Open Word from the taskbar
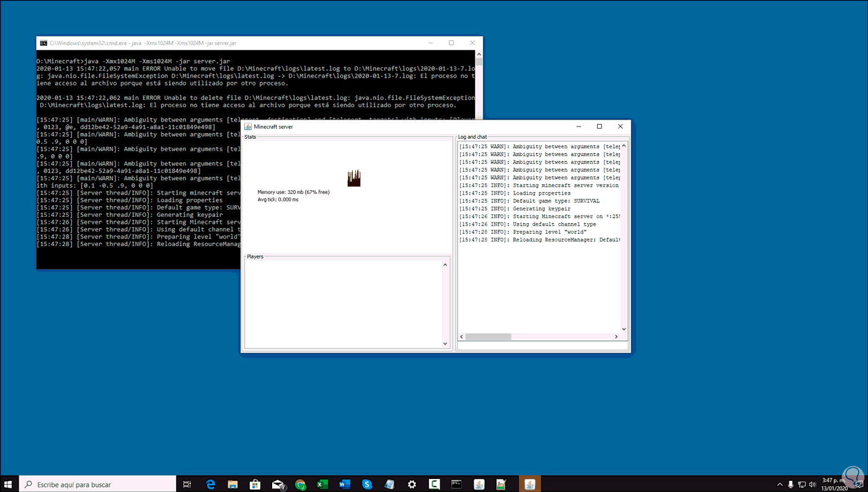The image size is (868, 492). pyautogui.click(x=345, y=484)
